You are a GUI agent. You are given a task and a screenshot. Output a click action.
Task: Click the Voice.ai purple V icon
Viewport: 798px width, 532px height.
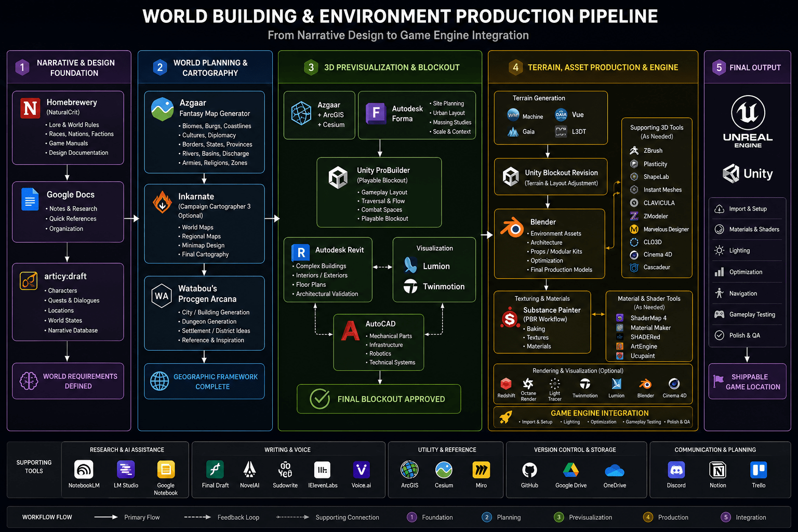tap(361, 470)
